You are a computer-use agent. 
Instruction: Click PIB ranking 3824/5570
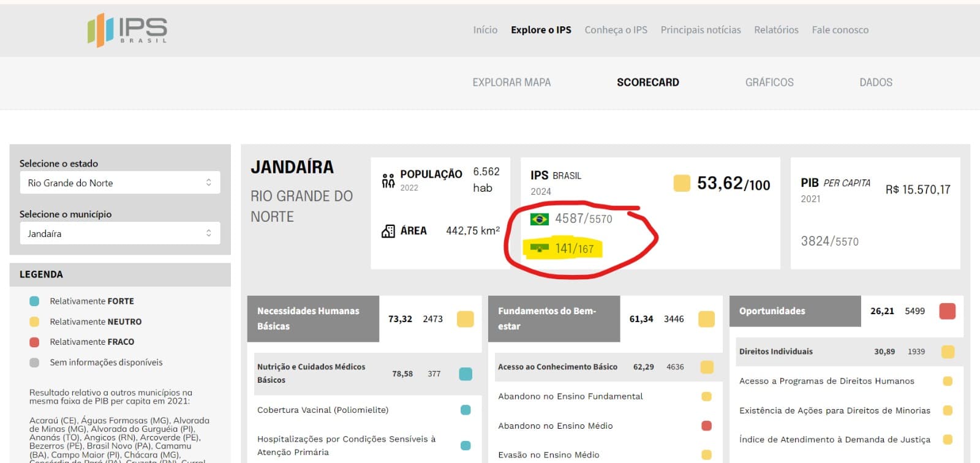[x=830, y=241]
